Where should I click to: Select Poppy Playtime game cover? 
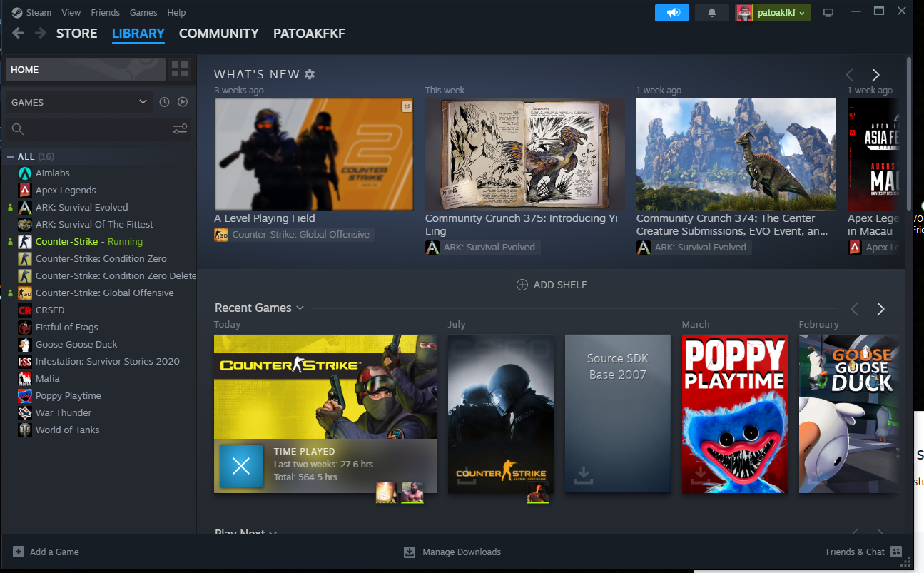(734, 414)
